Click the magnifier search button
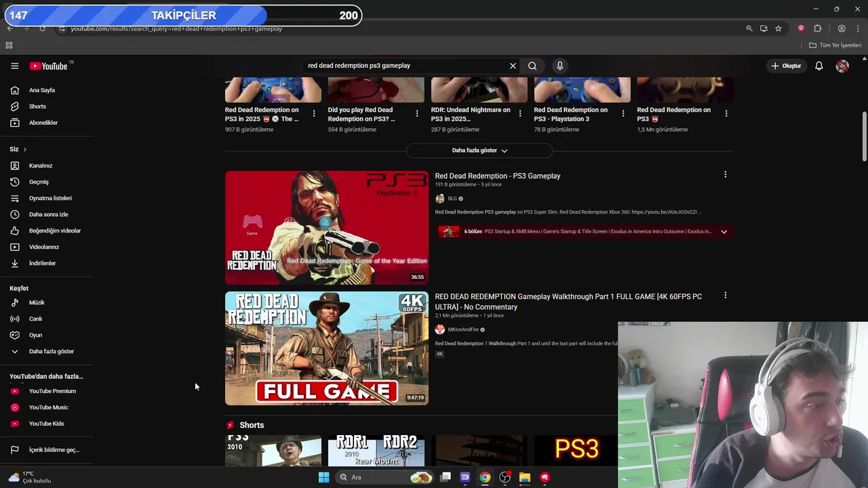868x488 pixels. [x=532, y=66]
